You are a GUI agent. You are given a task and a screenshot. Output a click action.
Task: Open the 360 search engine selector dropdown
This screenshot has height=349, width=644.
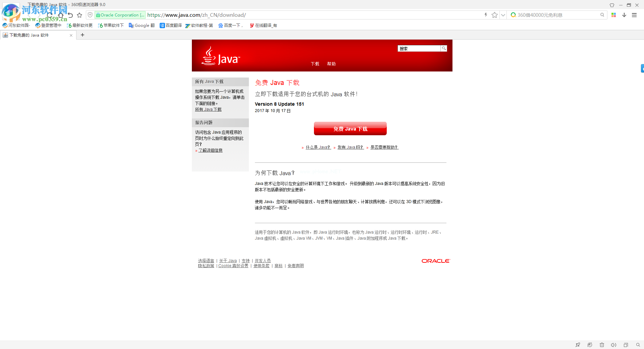[x=513, y=15]
